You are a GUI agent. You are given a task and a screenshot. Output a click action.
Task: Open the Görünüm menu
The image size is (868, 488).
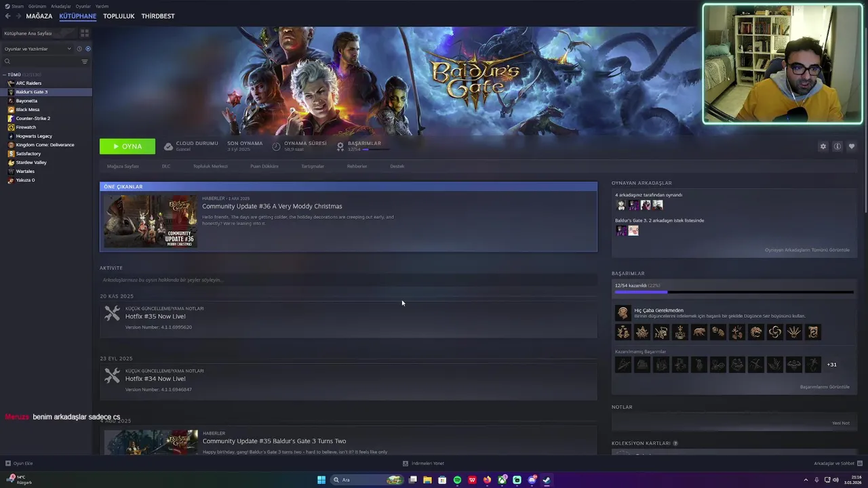pyautogui.click(x=37, y=6)
